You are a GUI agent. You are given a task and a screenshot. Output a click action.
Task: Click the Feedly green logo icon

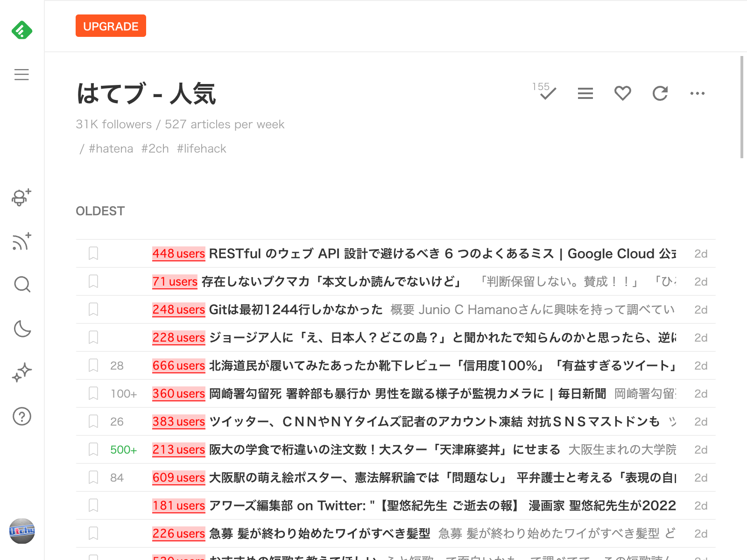[22, 30]
